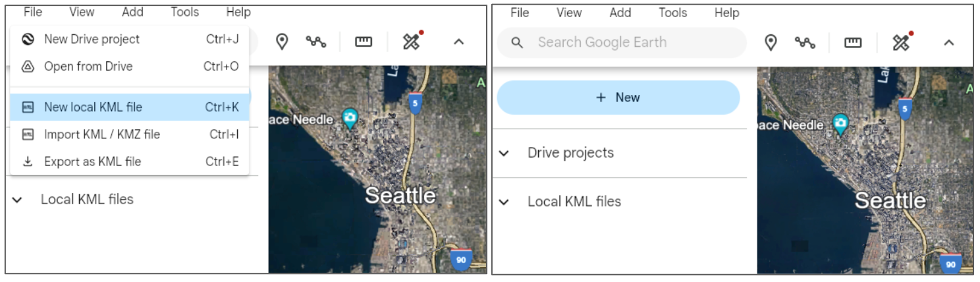Open View menu in right window

coord(569,13)
